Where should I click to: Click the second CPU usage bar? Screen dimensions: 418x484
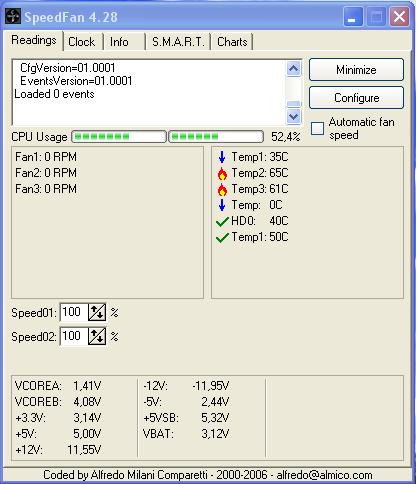[216, 136]
